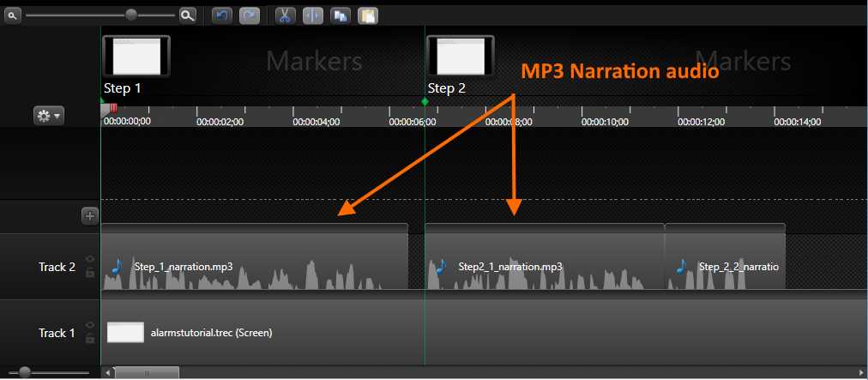The image size is (868, 380).
Task: Click the track height slider knob
Action: (x=25, y=372)
